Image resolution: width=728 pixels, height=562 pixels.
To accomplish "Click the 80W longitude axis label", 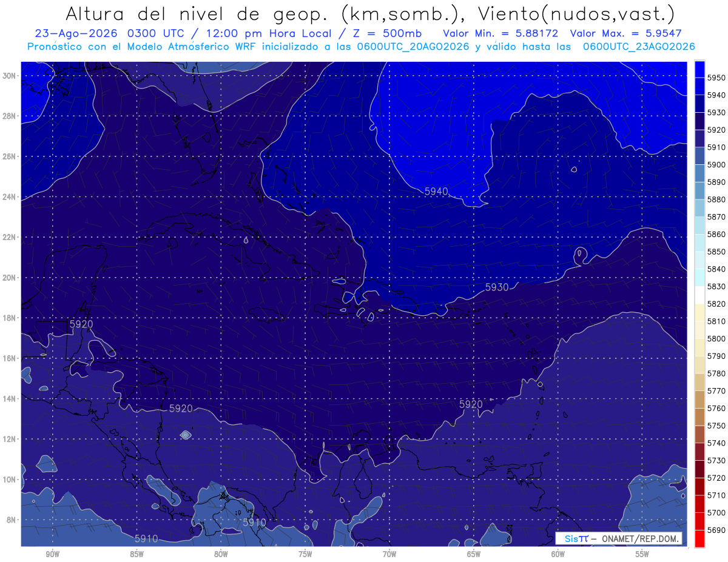I will (x=221, y=555).
